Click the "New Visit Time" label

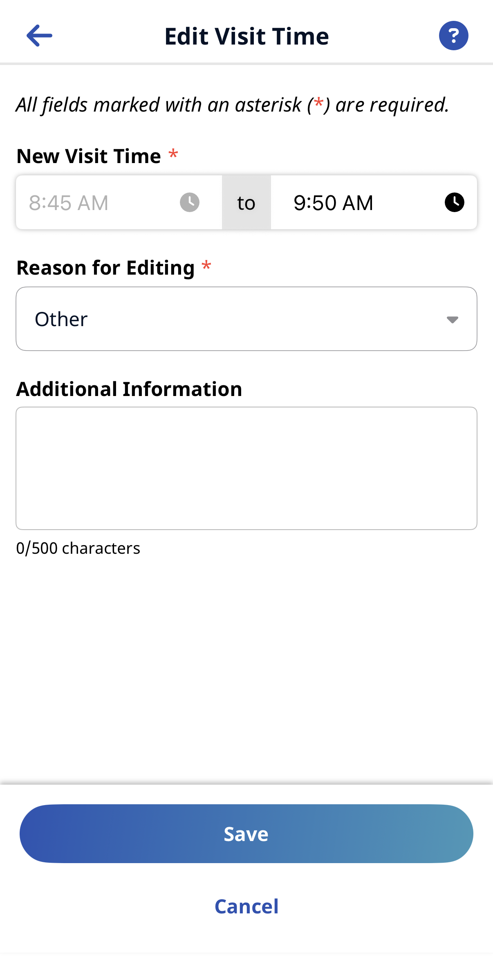(89, 156)
